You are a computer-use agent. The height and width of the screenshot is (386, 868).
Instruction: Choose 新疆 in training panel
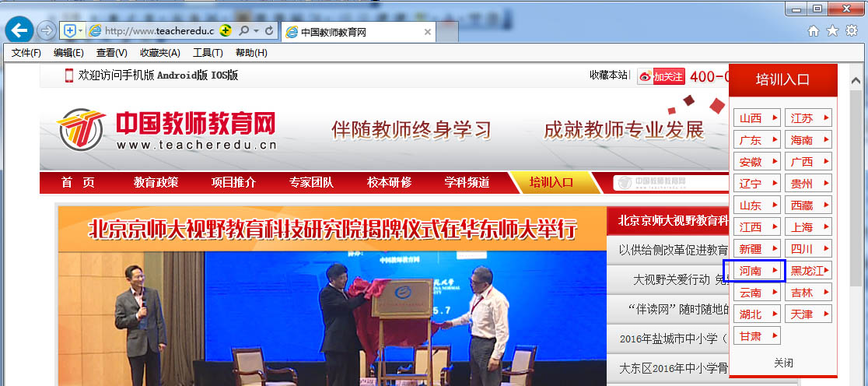coord(757,249)
